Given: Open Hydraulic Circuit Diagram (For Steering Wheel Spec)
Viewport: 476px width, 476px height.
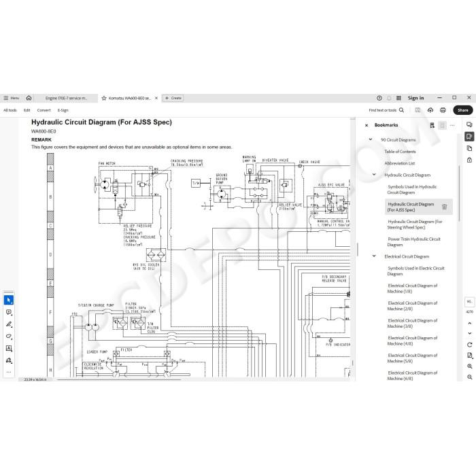Looking at the screenshot, I should [415, 224].
